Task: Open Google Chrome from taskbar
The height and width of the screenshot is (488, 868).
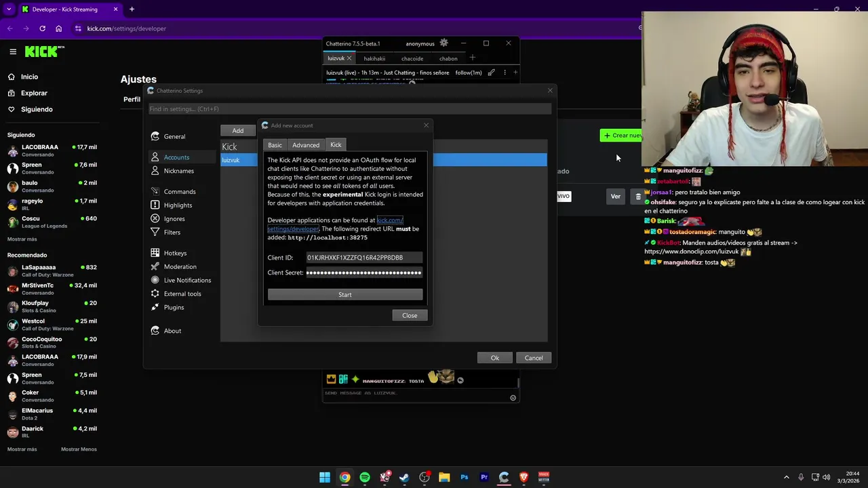Action: pyautogui.click(x=344, y=477)
